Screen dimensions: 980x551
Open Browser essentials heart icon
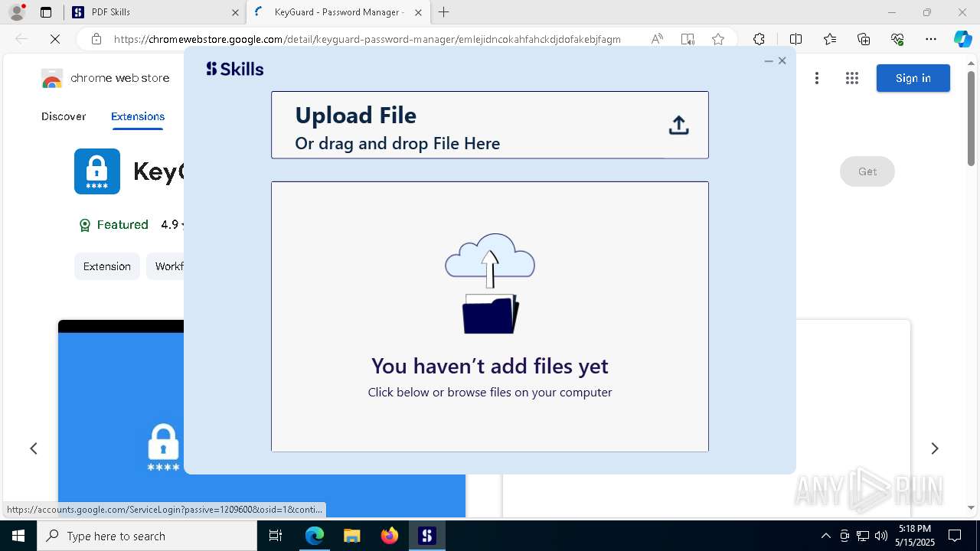[x=897, y=39]
